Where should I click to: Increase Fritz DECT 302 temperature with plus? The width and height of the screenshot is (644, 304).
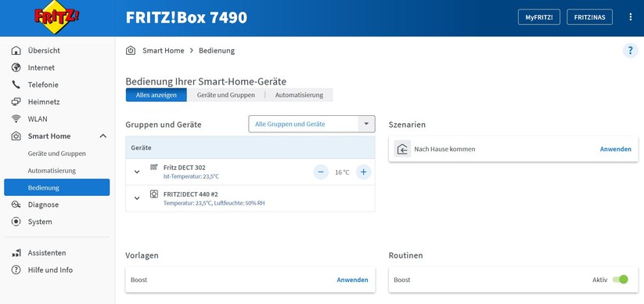(364, 172)
